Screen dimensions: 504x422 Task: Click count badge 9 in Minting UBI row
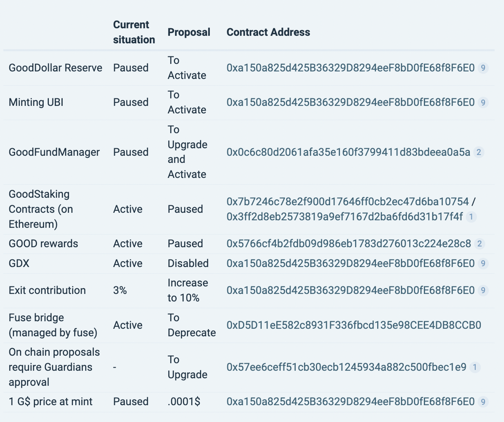tap(483, 102)
